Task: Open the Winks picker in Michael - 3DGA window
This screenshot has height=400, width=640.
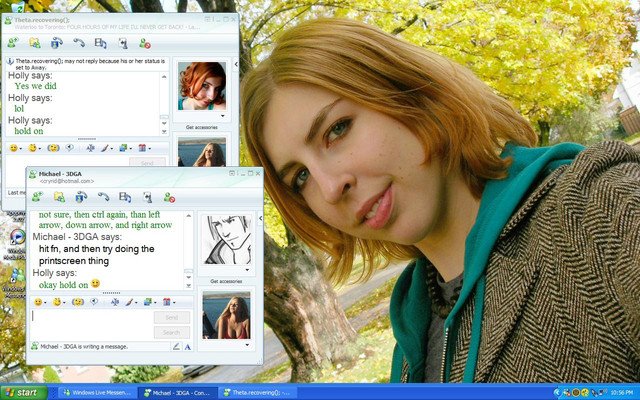Action: tap(56, 302)
